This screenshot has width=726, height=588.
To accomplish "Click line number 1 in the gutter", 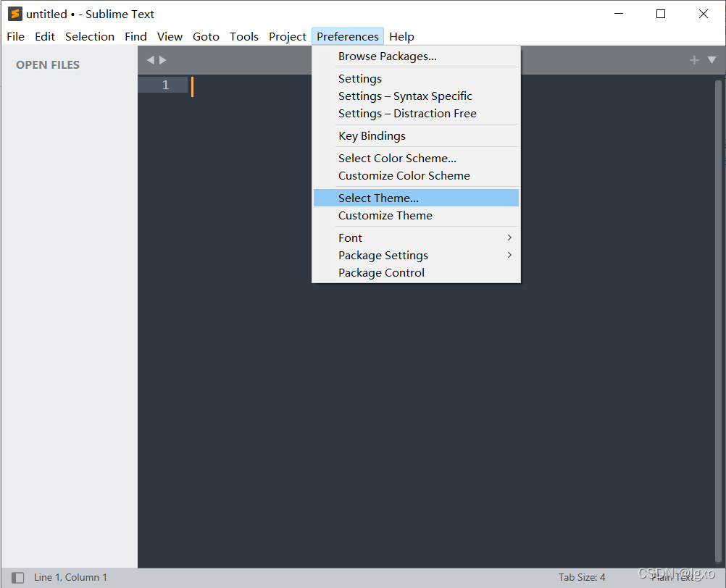I will [165, 85].
